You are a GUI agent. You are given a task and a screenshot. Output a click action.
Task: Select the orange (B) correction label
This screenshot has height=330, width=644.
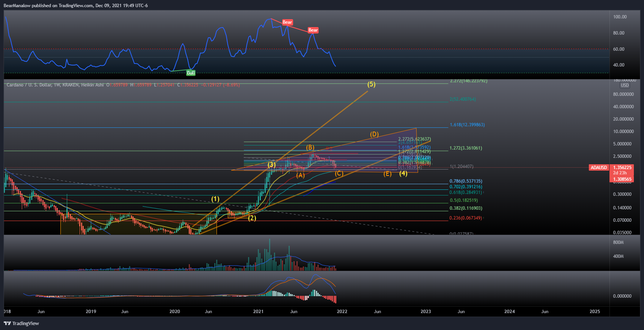[x=310, y=147]
